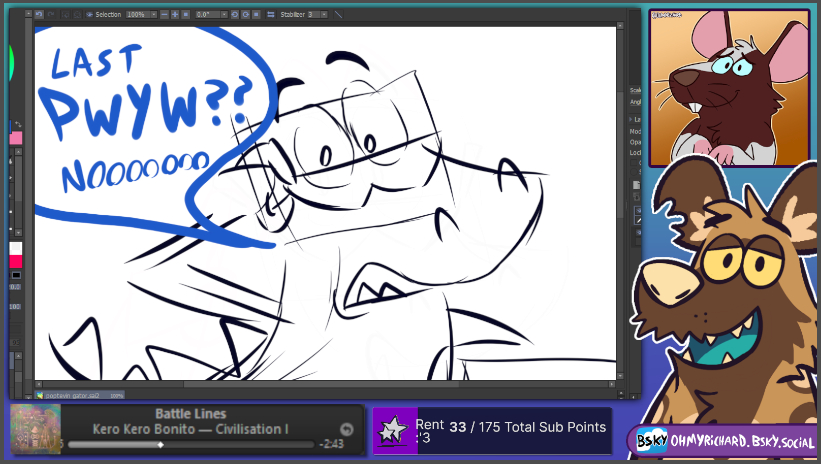Click the Undo arrow in the toolbar
This screenshot has width=821, height=464.
[39, 15]
